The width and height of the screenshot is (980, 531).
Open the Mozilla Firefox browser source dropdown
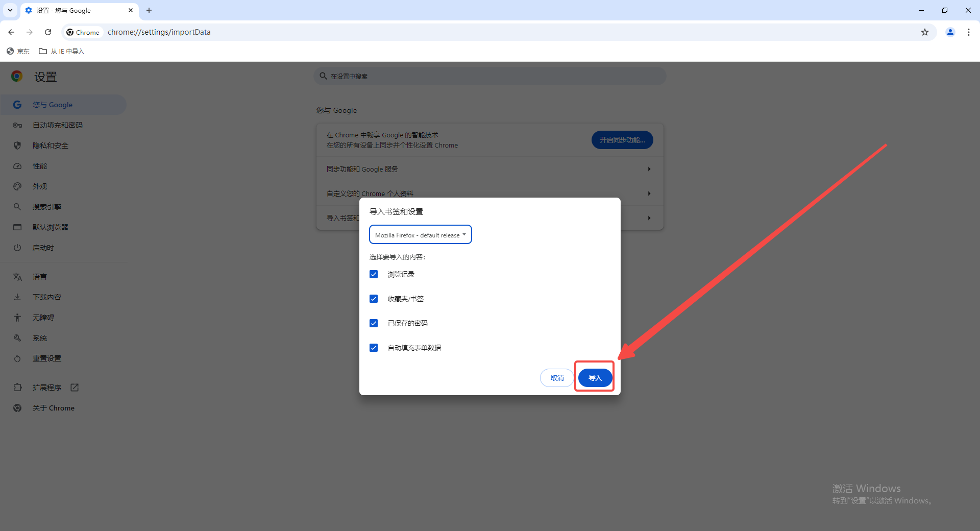[421, 235]
